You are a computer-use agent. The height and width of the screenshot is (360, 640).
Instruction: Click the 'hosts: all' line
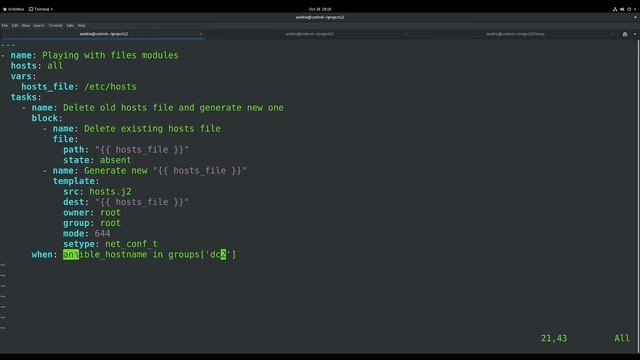[x=37, y=66]
